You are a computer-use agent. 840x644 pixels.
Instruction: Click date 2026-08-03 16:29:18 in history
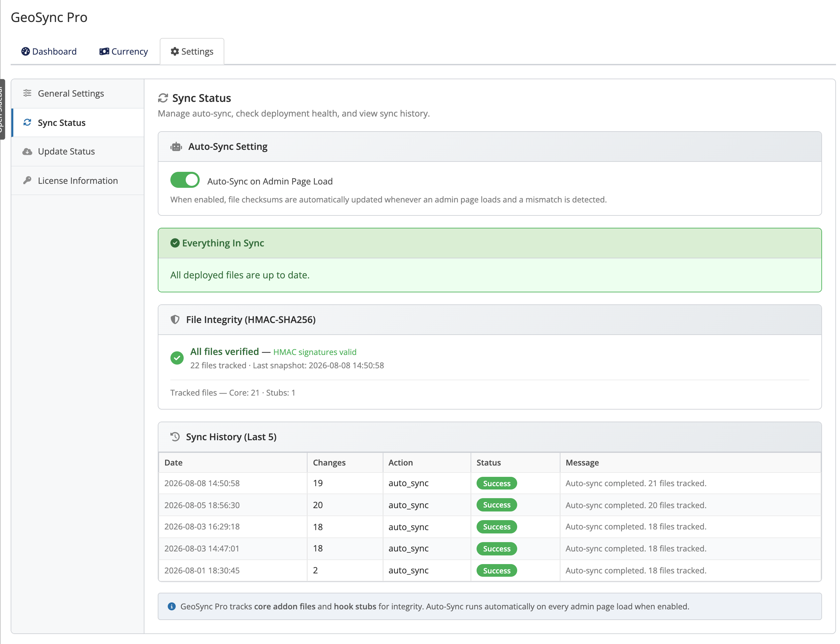(x=202, y=527)
